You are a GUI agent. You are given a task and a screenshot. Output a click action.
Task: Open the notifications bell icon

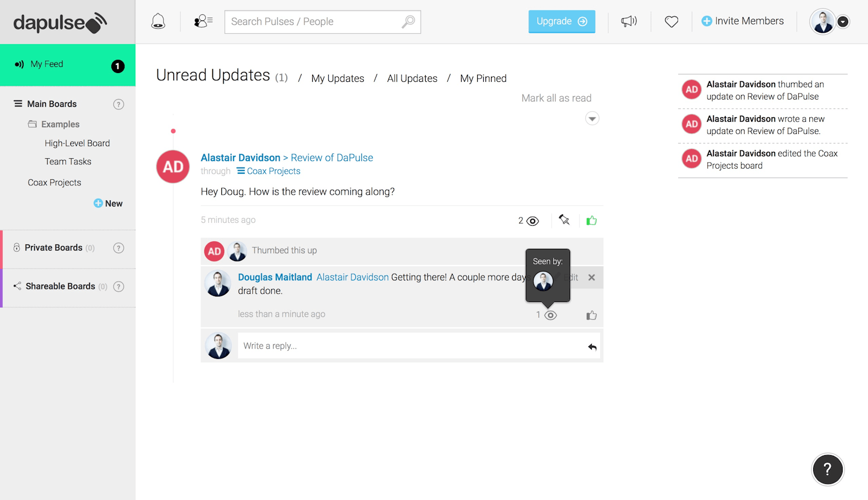point(158,22)
